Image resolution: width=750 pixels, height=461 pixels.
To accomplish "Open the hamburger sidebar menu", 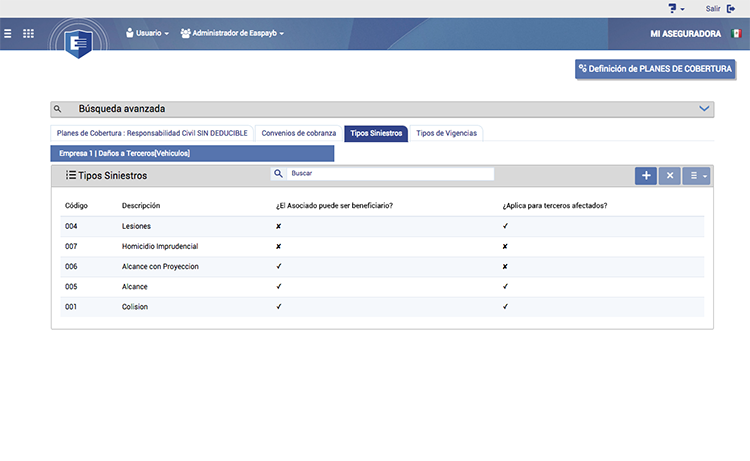I will pyautogui.click(x=8, y=33).
